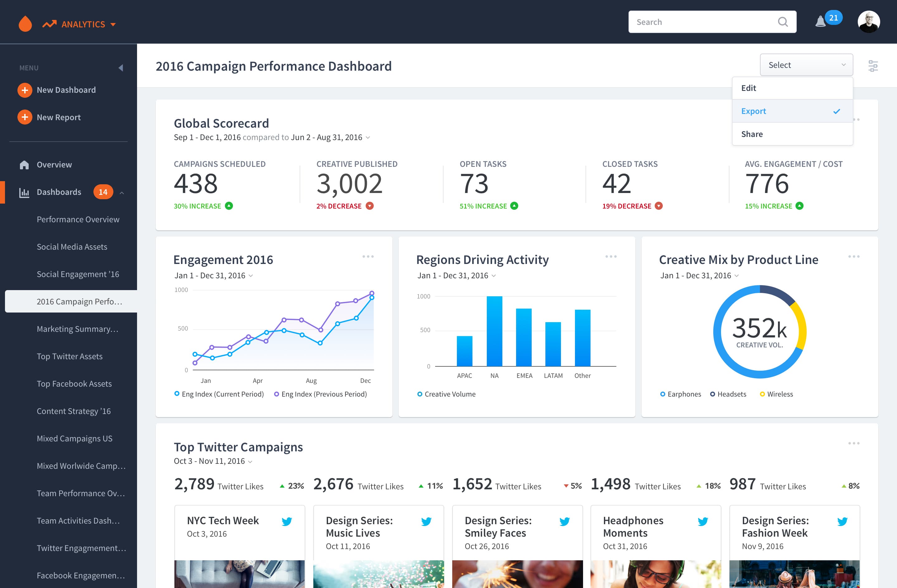Toggle the Eng Index (Previous Period) legend
897x588 pixels.
[x=320, y=394]
